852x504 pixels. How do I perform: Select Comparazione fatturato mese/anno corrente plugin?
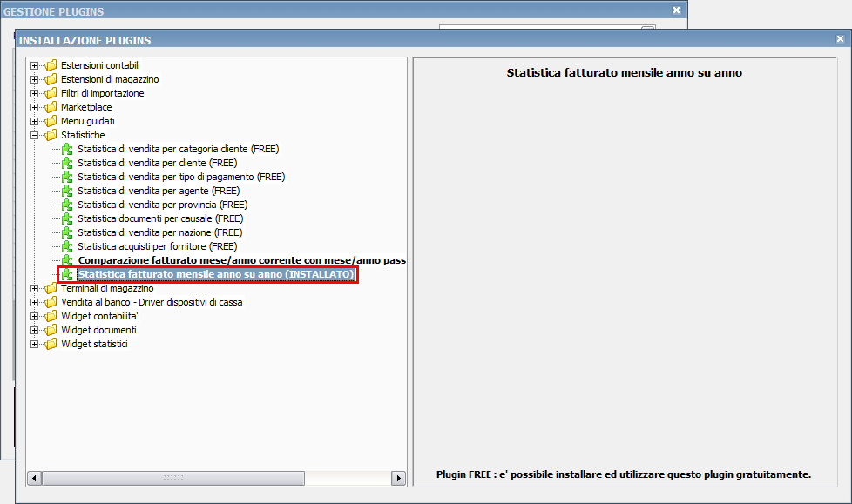242,260
